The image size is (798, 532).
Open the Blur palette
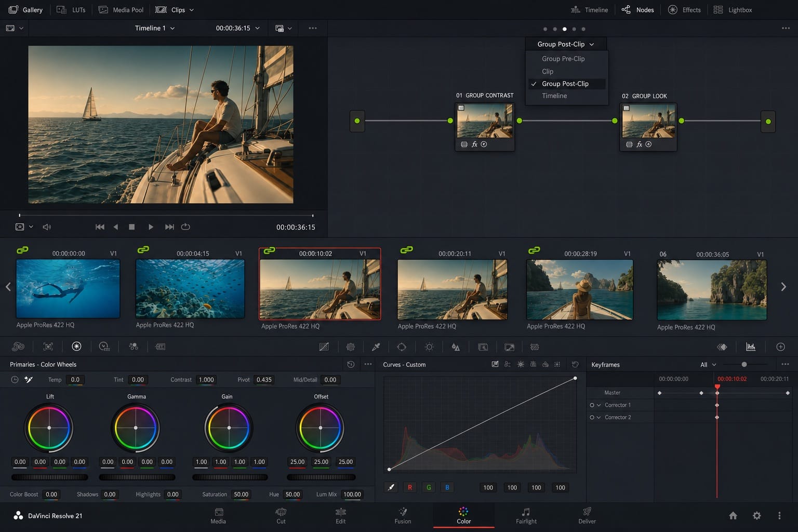tap(456, 347)
